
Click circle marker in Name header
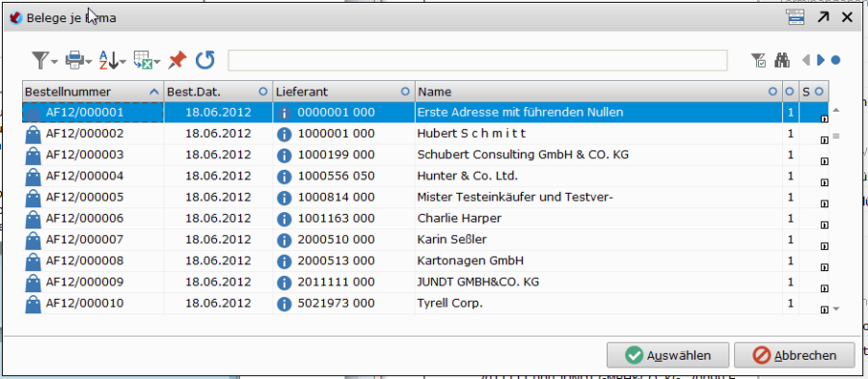click(773, 92)
